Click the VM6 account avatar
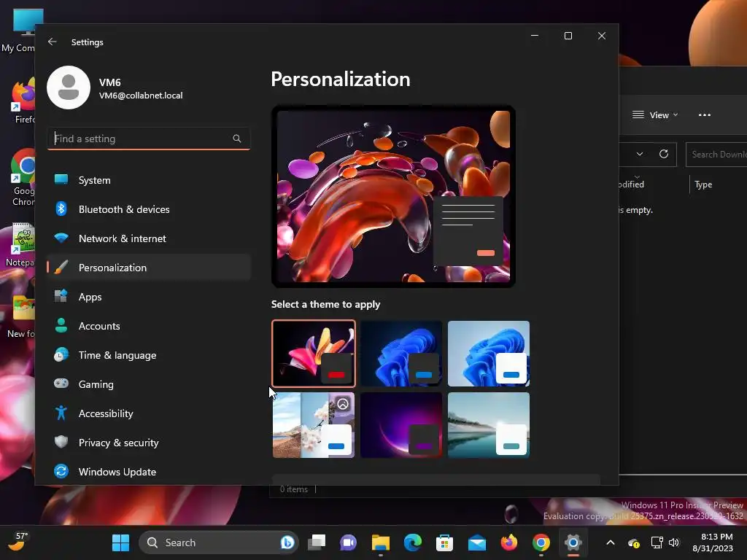Screen dimensions: 747x560 [69, 87]
